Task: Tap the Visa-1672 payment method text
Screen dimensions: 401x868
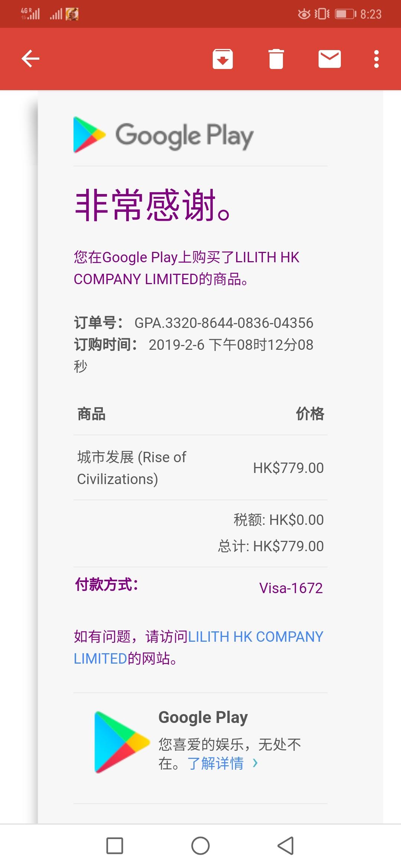Action: pos(291,588)
